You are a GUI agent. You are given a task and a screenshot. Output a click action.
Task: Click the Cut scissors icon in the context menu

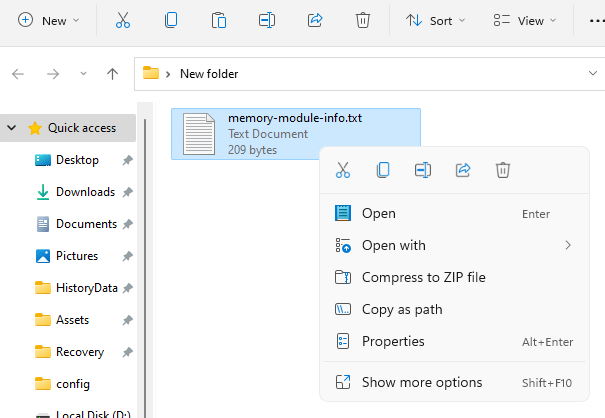pyautogui.click(x=343, y=170)
